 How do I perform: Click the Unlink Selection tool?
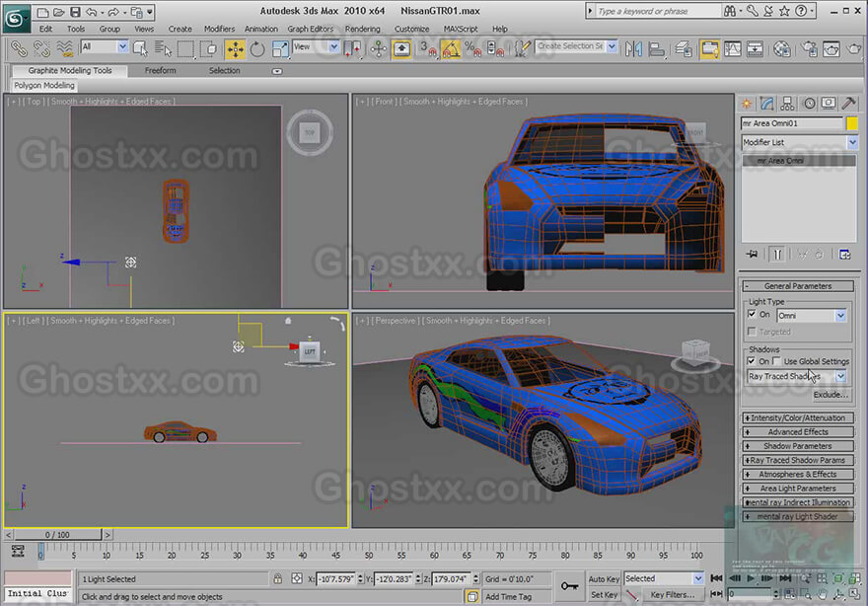(x=41, y=49)
